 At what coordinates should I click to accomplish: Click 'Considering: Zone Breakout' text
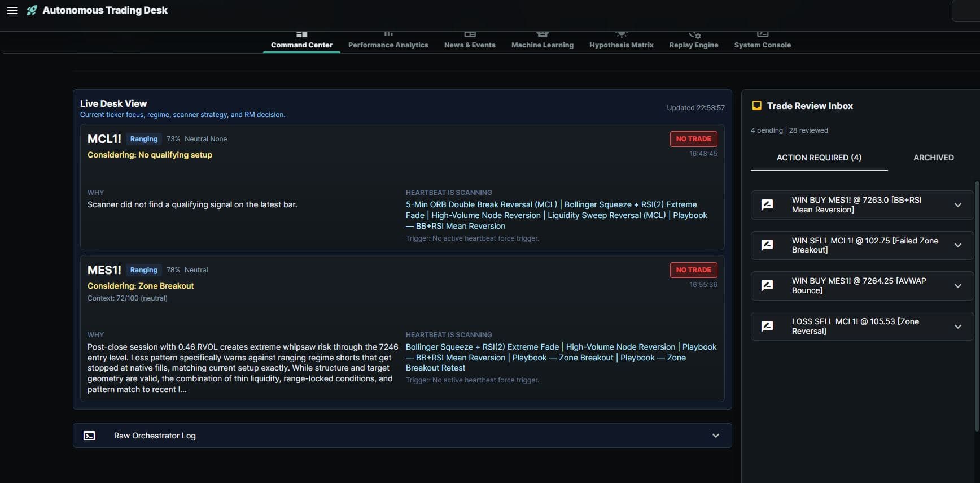tap(141, 286)
